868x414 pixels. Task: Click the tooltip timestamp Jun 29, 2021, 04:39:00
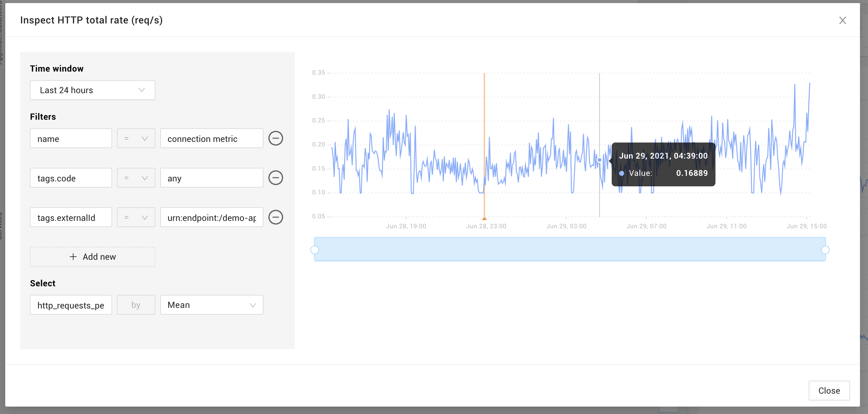pyautogui.click(x=663, y=156)
